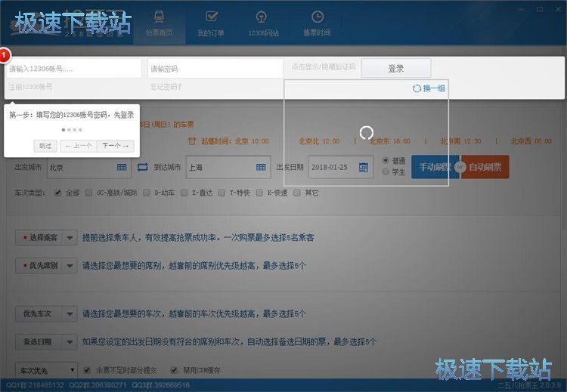Click the 出发城市 station picker icon
The height and width of the screenshot is (392, 567).
(x=122, y=167)
